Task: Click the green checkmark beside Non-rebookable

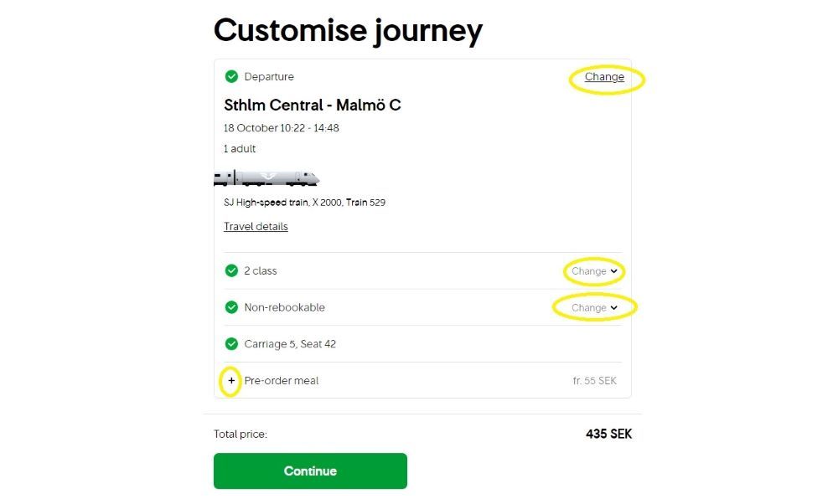Action: 231,307
